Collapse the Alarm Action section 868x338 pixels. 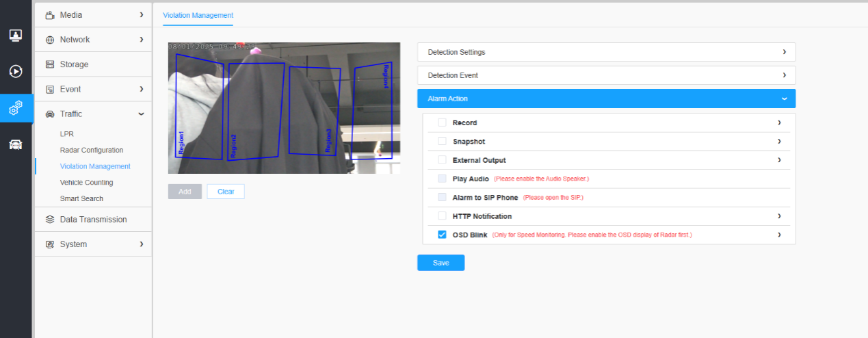[606, 99]
